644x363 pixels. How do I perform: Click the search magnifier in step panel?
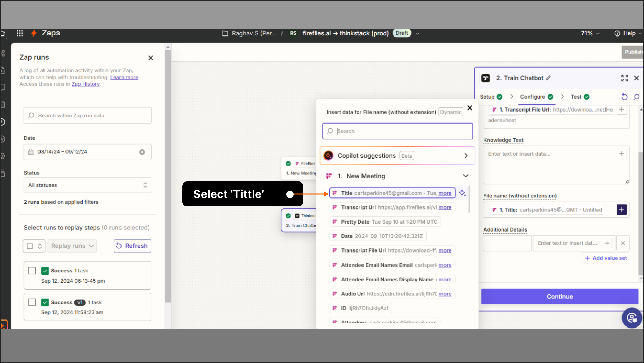(x=636, y=97)
